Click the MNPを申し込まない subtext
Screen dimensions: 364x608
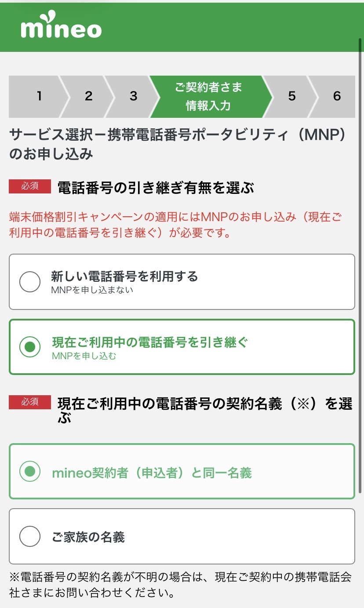click(92, 290)
